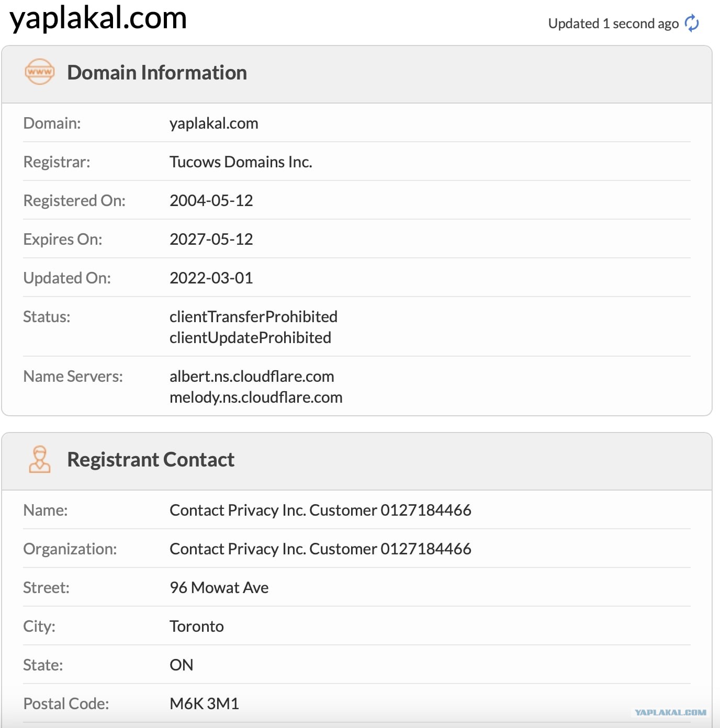The height and width of the screenshot is (728, 720).
Task: Click the blue refresh icon
Action: 692,23
